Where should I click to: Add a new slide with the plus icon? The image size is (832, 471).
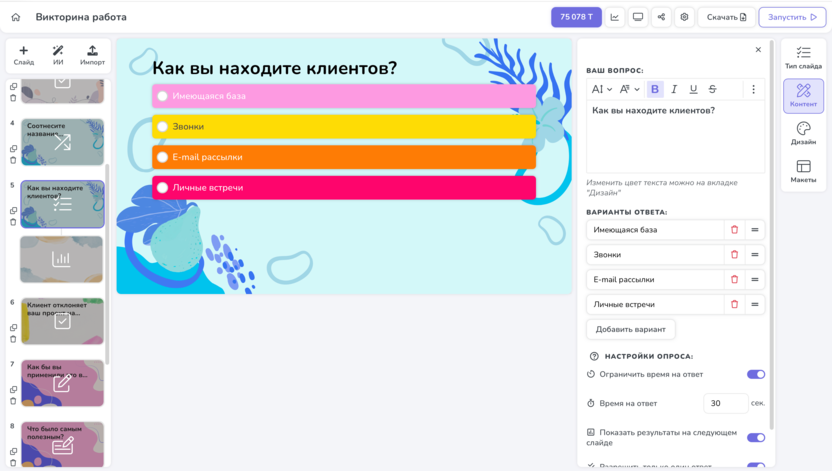tap(23, 55)
